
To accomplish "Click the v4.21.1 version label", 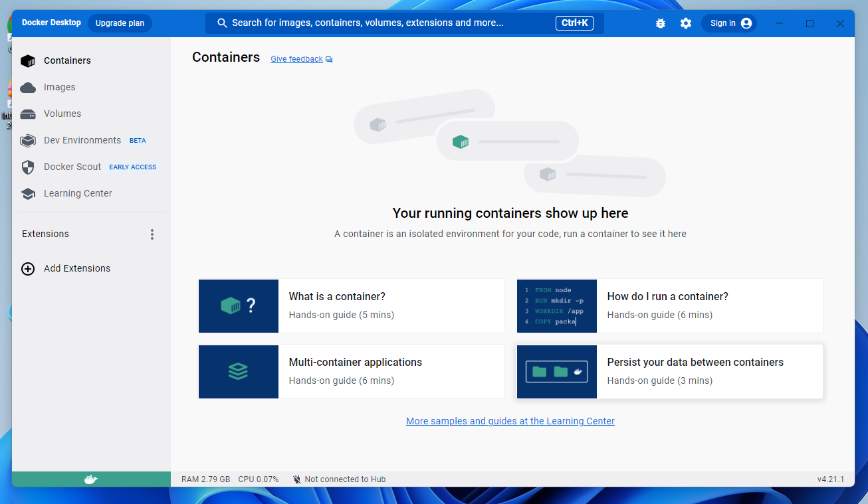I will 831,479.
